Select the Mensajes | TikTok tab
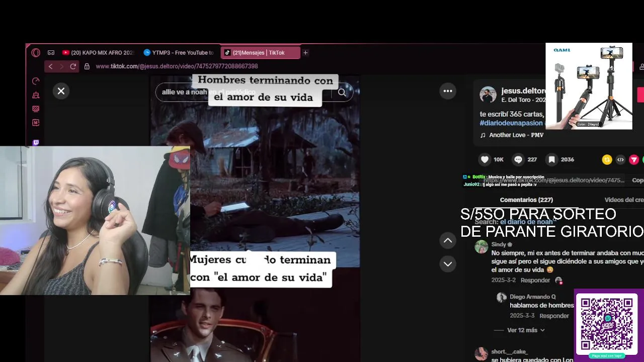 click(x=260, y=53)
